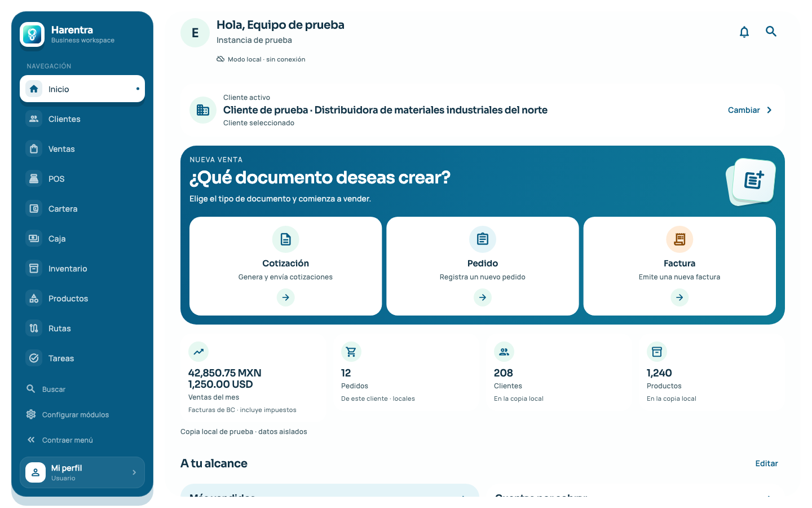
Task: Select the Factura document card
Action: (x=679, y=266)
